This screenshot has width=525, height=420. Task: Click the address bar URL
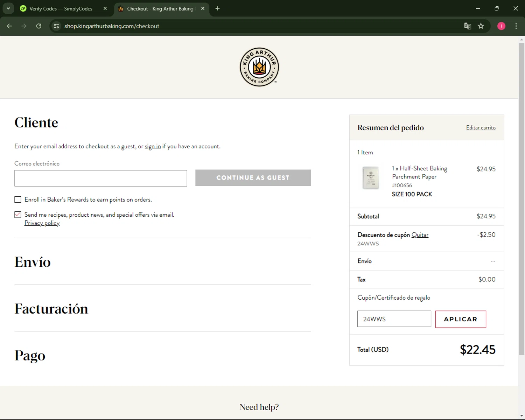112,26
